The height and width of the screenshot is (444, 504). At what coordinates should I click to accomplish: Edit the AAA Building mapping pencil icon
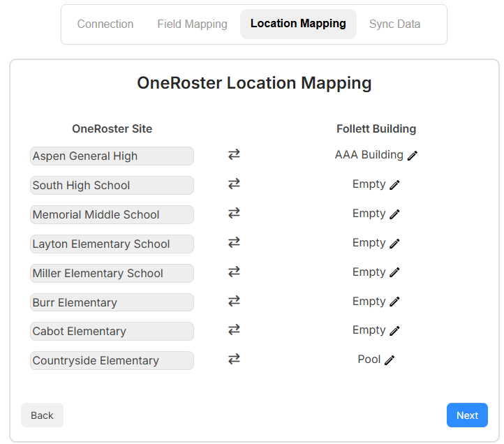pos(413,156)
